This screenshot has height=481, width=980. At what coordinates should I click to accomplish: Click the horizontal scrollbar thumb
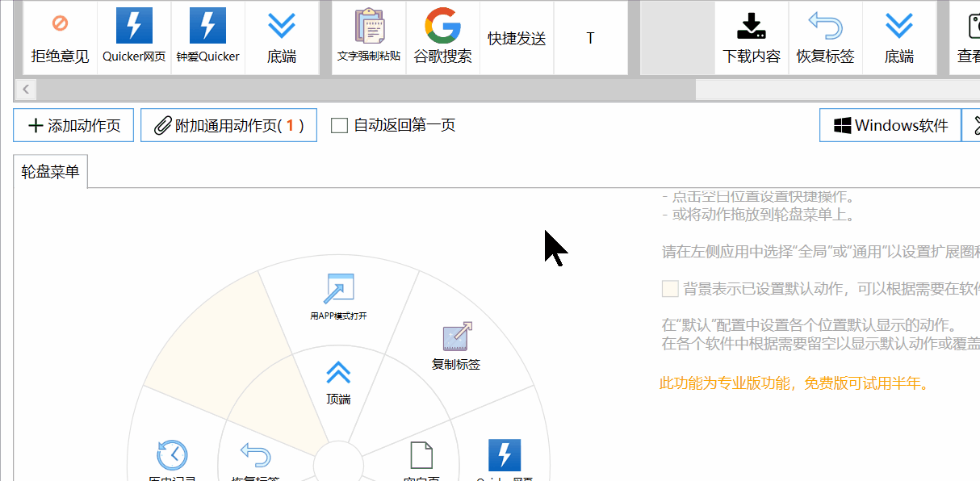366,90
